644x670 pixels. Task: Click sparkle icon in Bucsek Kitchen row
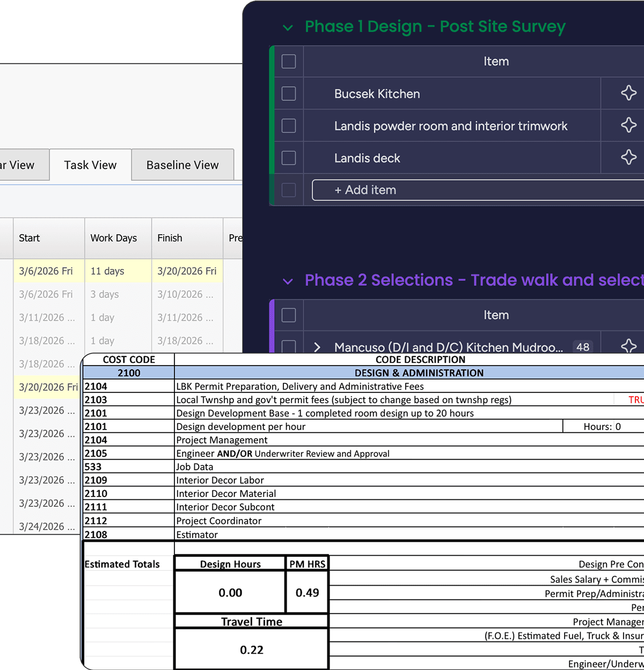pyautogui.click(x=628, y=93)
